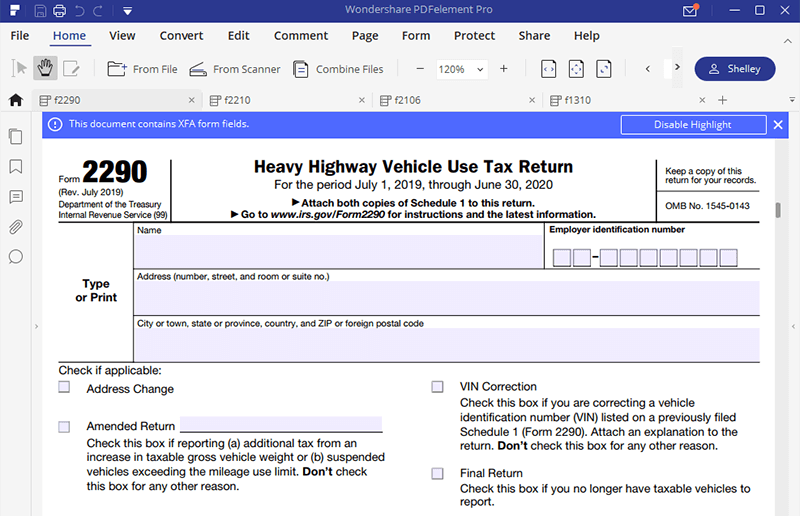800x516 pixels.
Task: Open the comments panel in sidebar
Action: (16, 197)
